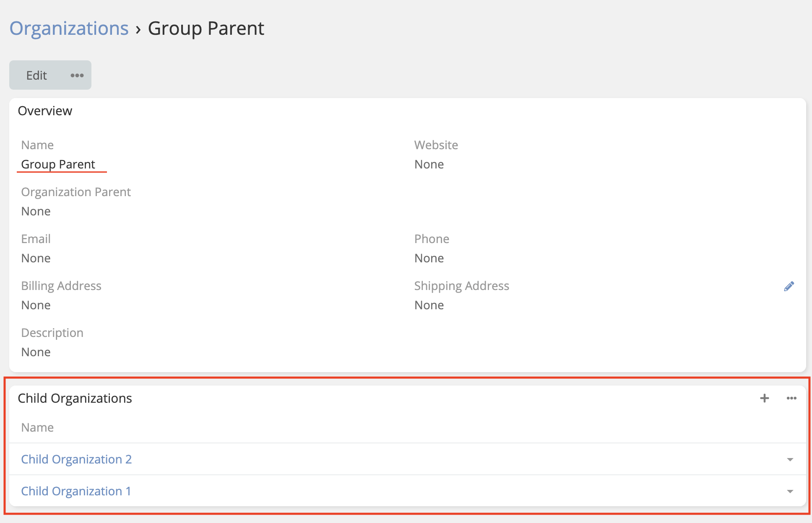
Task: Click the Child Organizations section title
Action: pyautogui.click(x=75, y=398)
